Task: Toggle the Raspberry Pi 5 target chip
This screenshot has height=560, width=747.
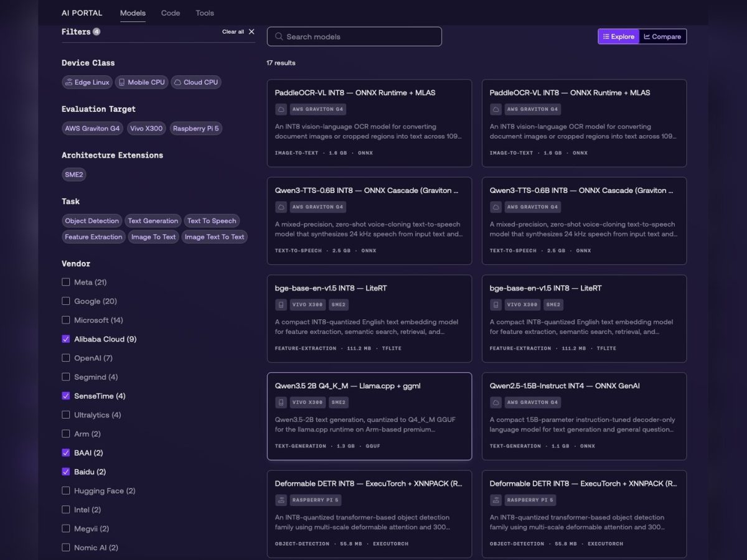Action: click(196, 129)
